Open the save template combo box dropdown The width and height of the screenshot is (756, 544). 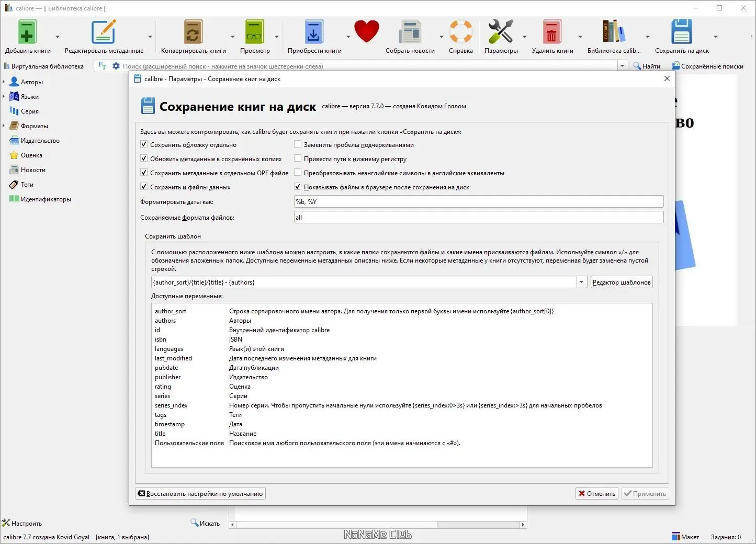(581, 282)
